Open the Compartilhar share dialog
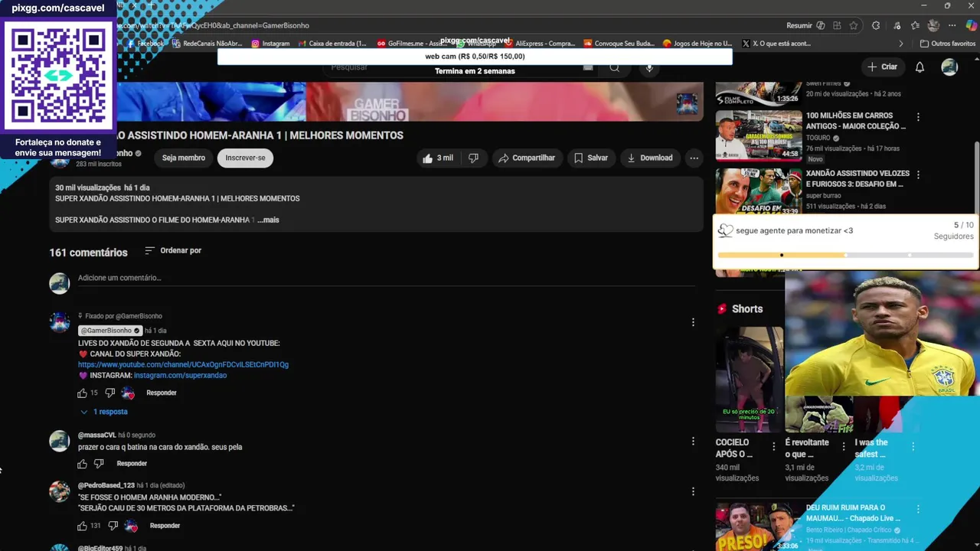The width and height of the screenshot is (980, 551). tap(527, 158)
